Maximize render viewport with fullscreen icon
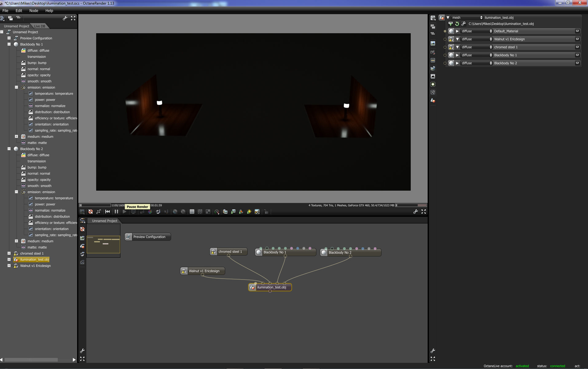The image size is (588, 369). (424, 212)
